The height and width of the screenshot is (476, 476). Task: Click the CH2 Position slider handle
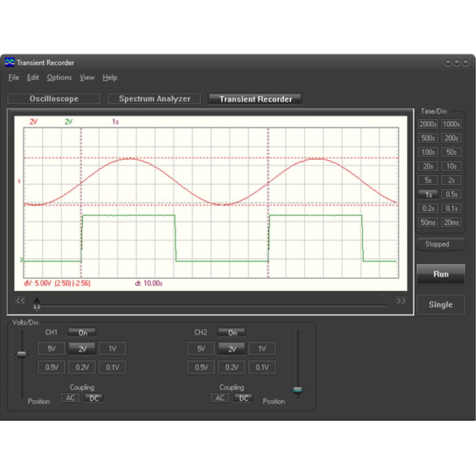pos(297,390)
